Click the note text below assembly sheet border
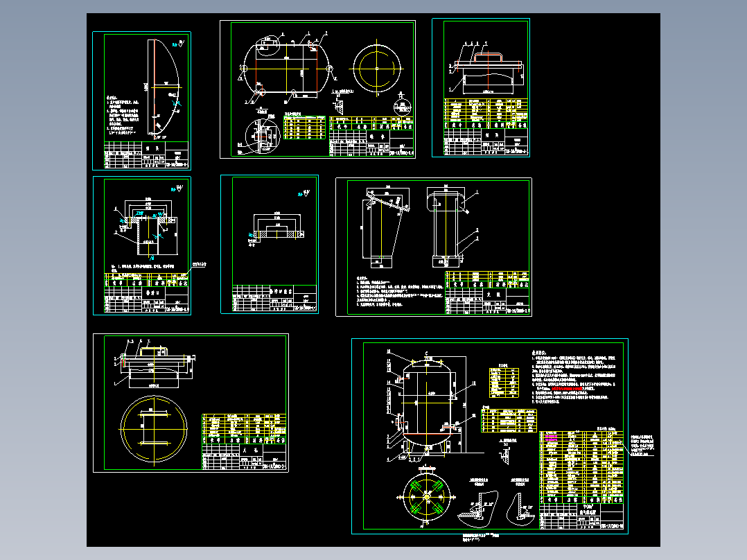Screen dimensions: 747x560 pyautogui.click(x=480, y=538)
